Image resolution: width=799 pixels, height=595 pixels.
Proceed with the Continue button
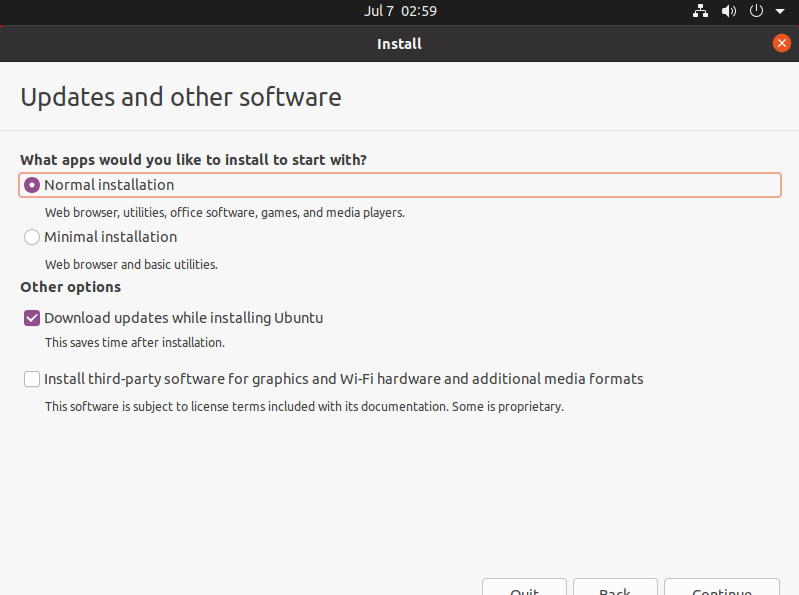[x=721, y=588]
